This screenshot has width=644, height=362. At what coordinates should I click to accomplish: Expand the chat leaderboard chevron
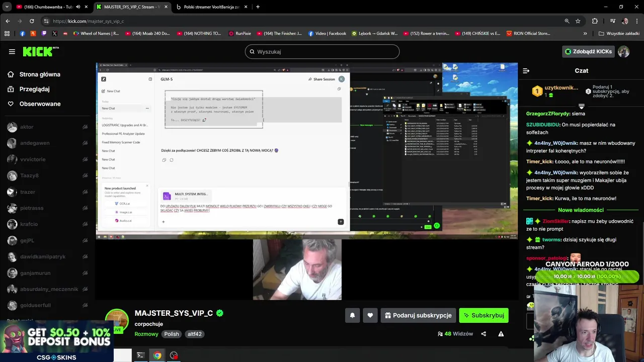tap(582, 106)
